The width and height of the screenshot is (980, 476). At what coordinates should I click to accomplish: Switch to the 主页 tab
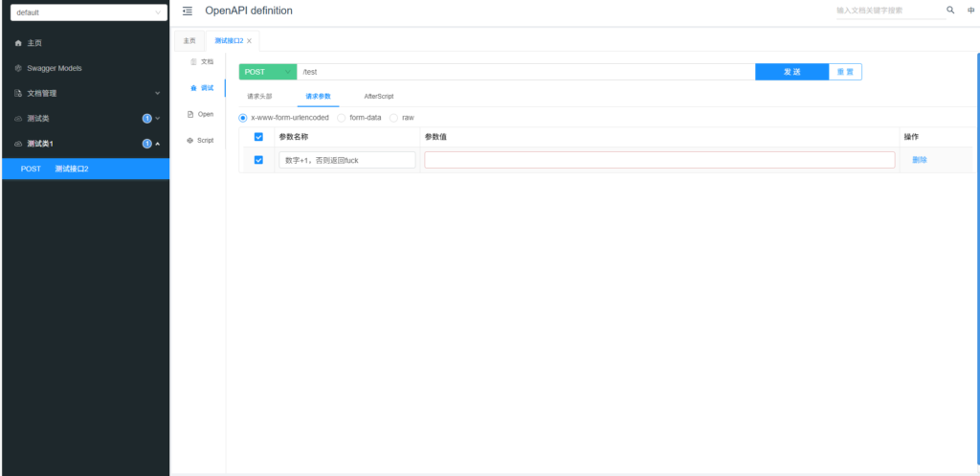[x=189, y=40]
